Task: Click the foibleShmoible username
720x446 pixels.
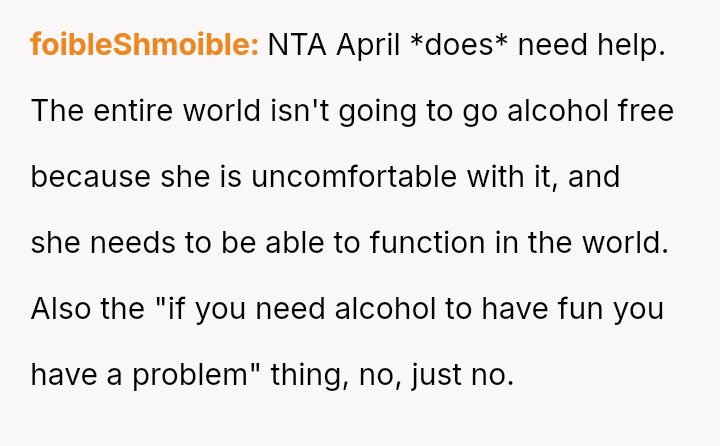Action: coord(144,45)
